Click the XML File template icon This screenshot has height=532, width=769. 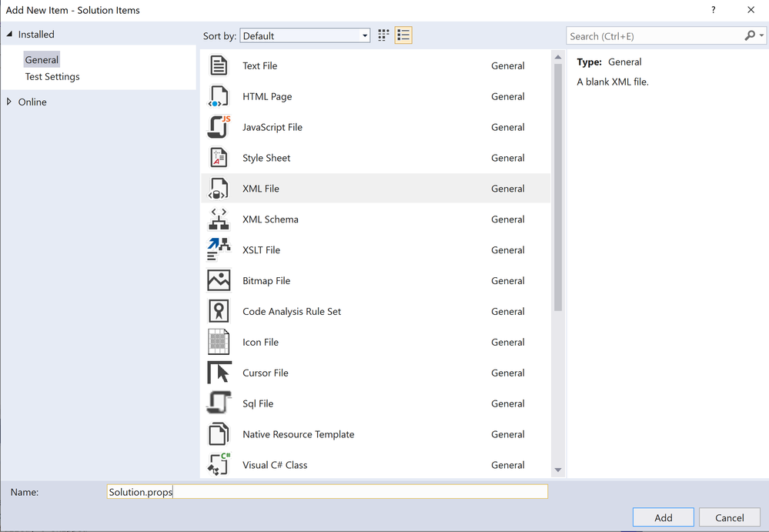pos(219,189)
